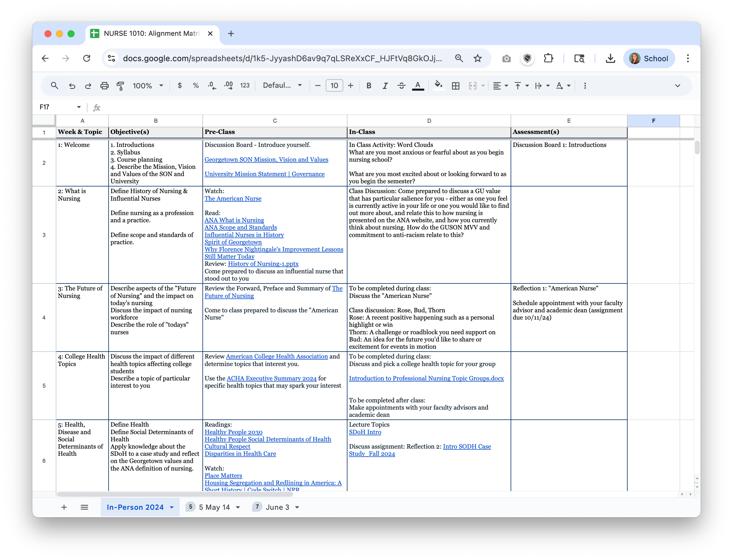Click the font size input field
The height and width of the screenshot is (560, 733).
coord(334,86)
